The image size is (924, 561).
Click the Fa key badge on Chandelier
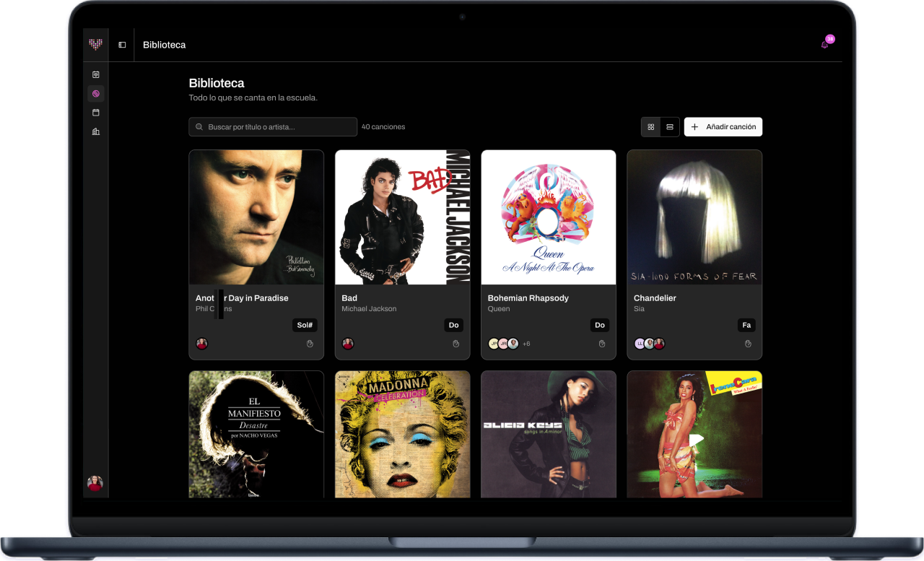pyautogui.click(x=746, y=325)
